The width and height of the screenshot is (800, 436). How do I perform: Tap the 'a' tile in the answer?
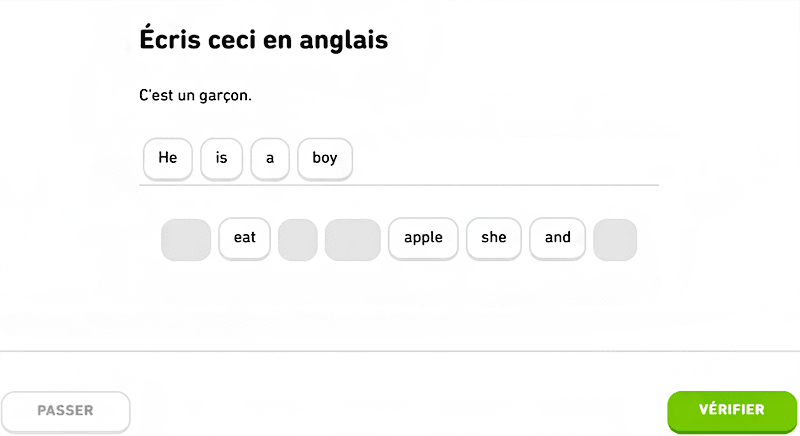(x=270, y=158)
